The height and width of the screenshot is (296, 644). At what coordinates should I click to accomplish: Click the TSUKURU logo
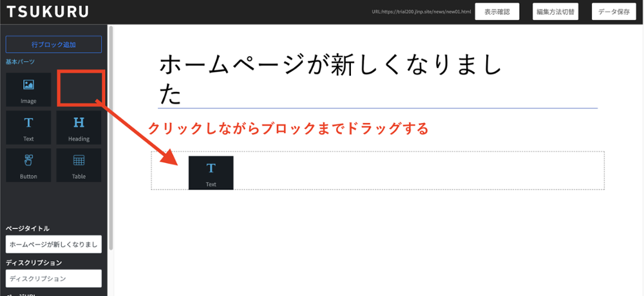coord(48,12)
